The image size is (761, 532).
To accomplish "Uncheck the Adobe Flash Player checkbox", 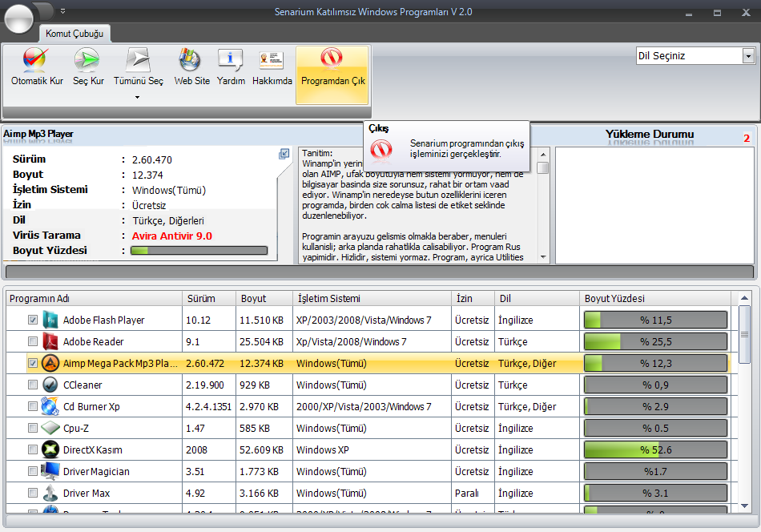I will pyautogui.click(x=33, y=320).
